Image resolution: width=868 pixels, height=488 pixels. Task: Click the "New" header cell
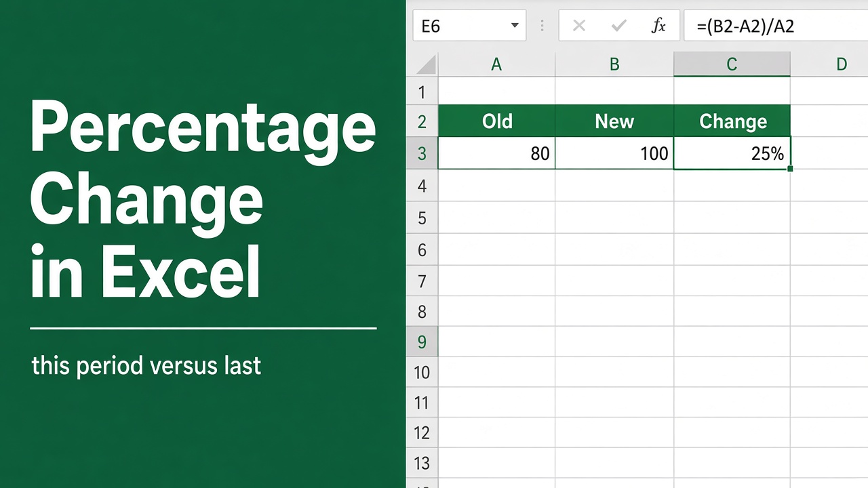tap(614, 121)
